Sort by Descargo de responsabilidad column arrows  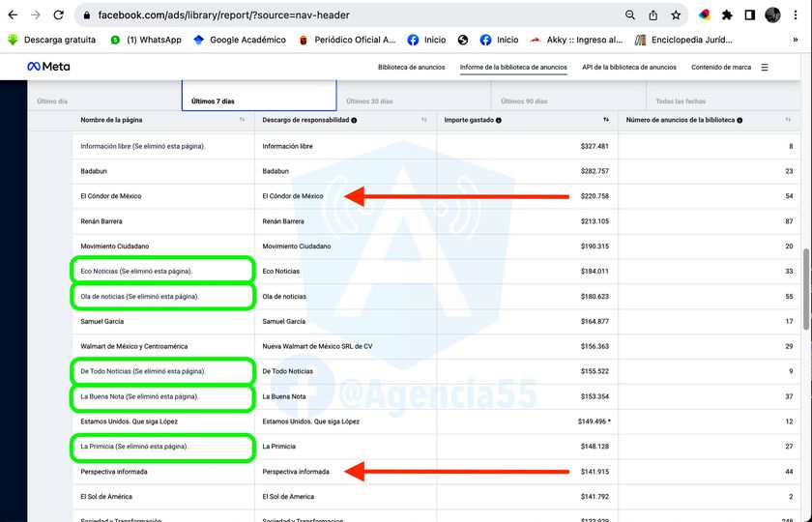coord(424,120)
